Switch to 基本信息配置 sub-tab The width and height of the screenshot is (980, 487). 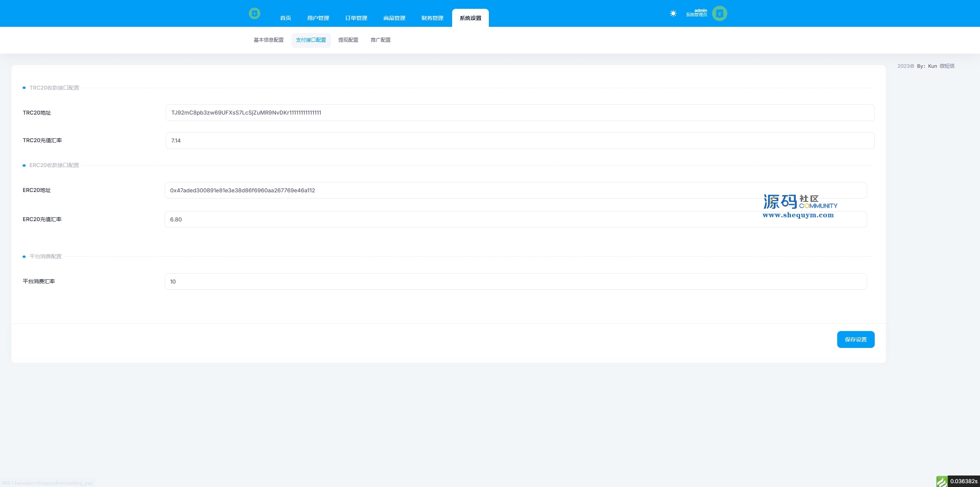point(268,40)
